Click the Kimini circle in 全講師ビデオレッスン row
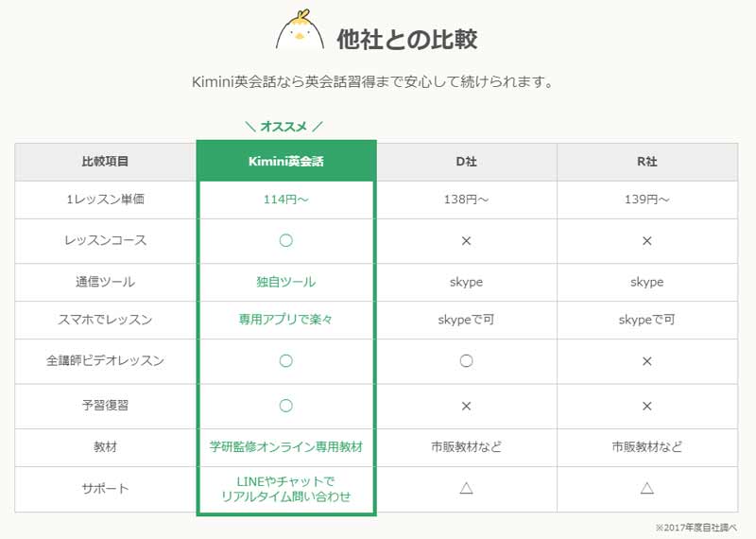This screenshot has height=539, width=756. click(286, 361)
